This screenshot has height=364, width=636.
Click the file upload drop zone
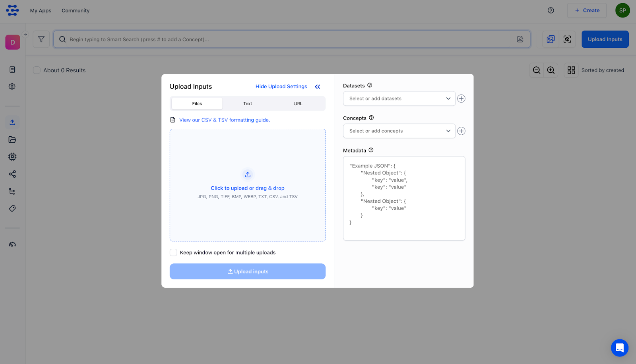click(x=248, y=185)
